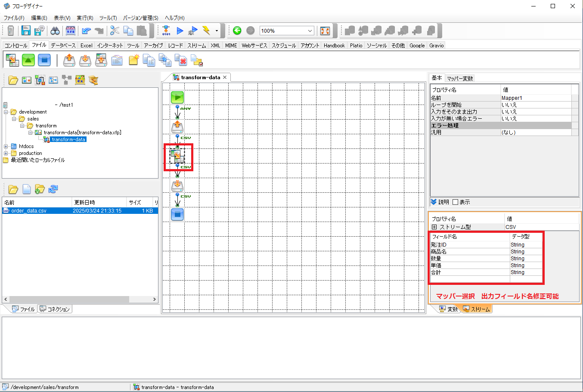Screen dimensions: 583x392
Task: Click the サイズ column header
Action: click(x=140, y=202)
